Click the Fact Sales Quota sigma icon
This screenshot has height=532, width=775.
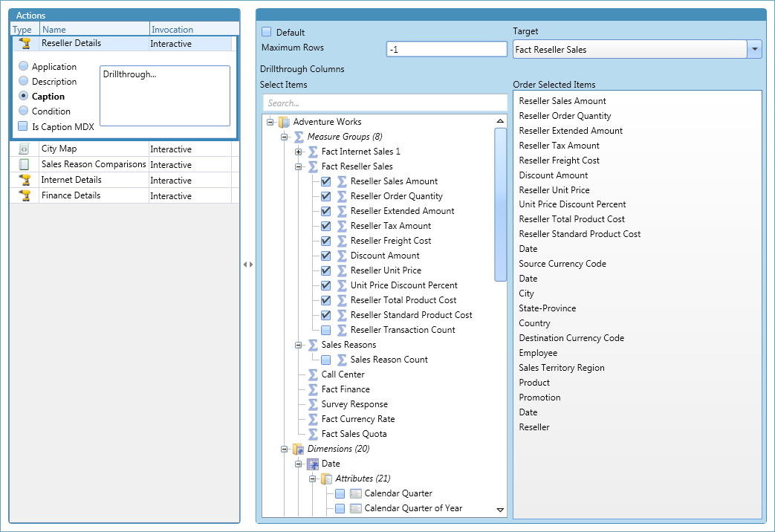coord(313,434)
